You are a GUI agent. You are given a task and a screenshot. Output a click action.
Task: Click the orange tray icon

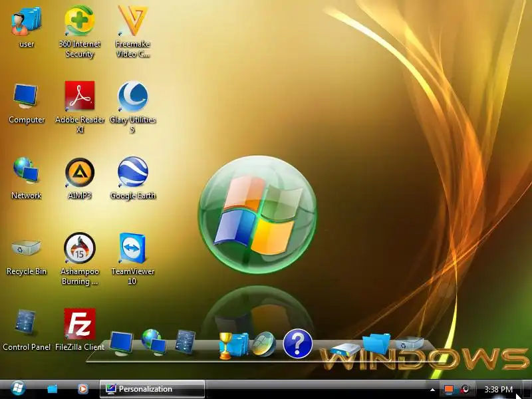point(449,389)
